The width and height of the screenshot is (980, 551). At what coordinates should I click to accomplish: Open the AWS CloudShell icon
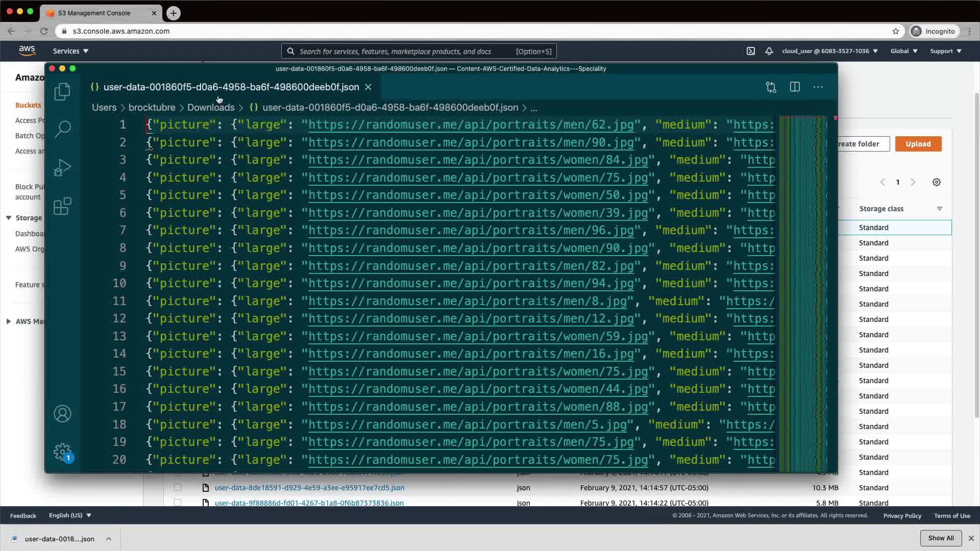(751, 51)
